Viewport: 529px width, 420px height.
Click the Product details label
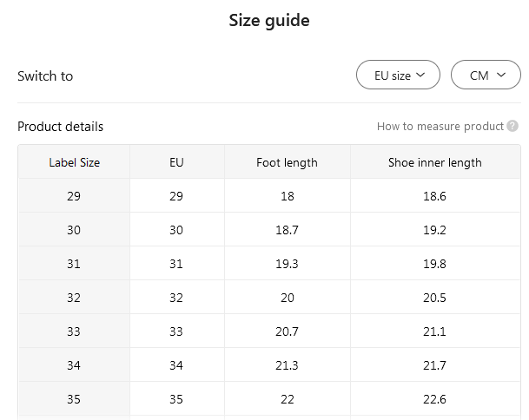[x=60, y=127]
